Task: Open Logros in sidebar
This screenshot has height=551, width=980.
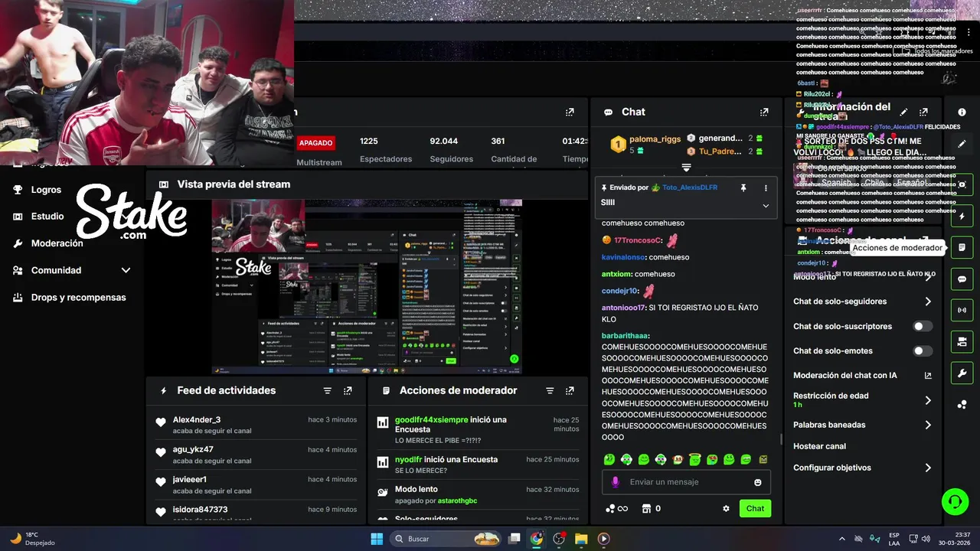Action: 46,190
